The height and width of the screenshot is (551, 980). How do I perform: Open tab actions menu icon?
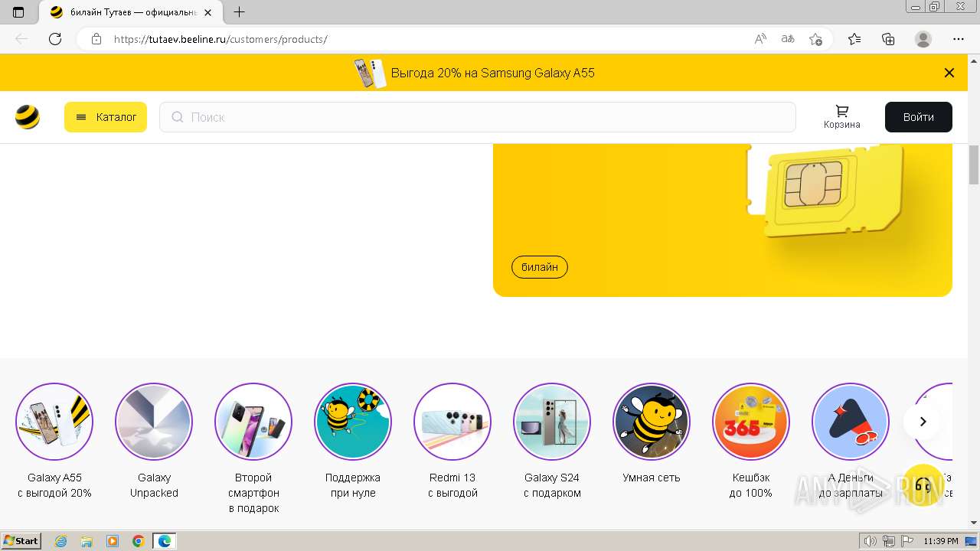[19, 12]
